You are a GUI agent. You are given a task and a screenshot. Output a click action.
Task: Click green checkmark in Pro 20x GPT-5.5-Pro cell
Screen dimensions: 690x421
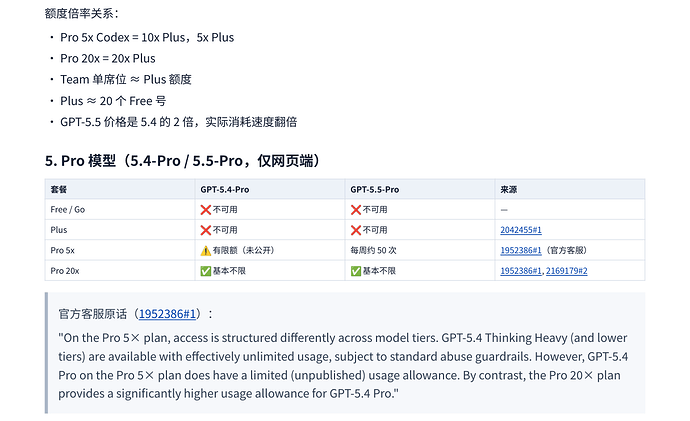tap(356, 271)
